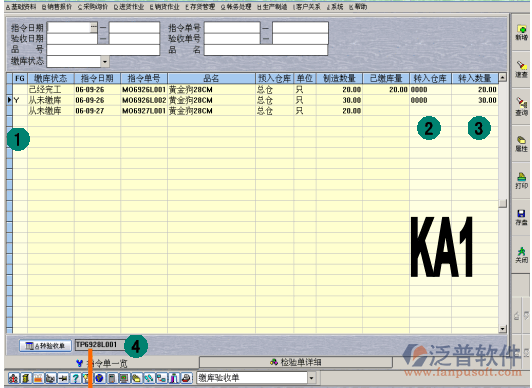This screenshot has height=388, width=532.
Task: Switch to the 检验单详细 tab
Action: point(296,362)
